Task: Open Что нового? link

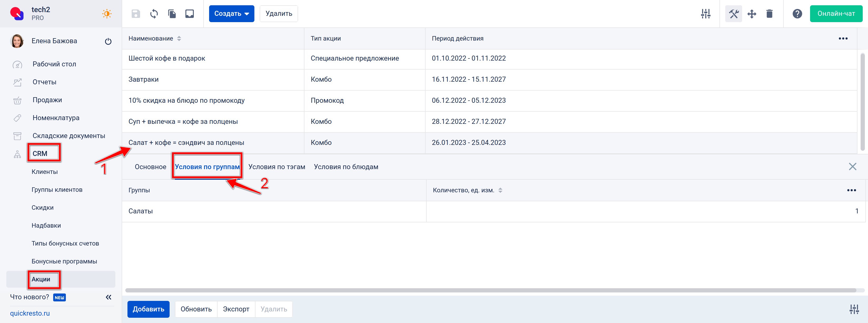Action: click(x=30, y=297)
